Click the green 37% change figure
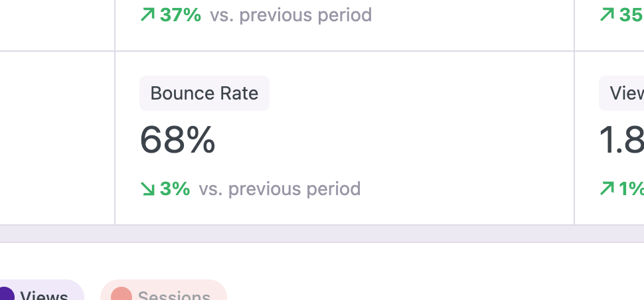The height and width of the screenshot is (300, 644). pyautogui.click(x=181, y=15)
